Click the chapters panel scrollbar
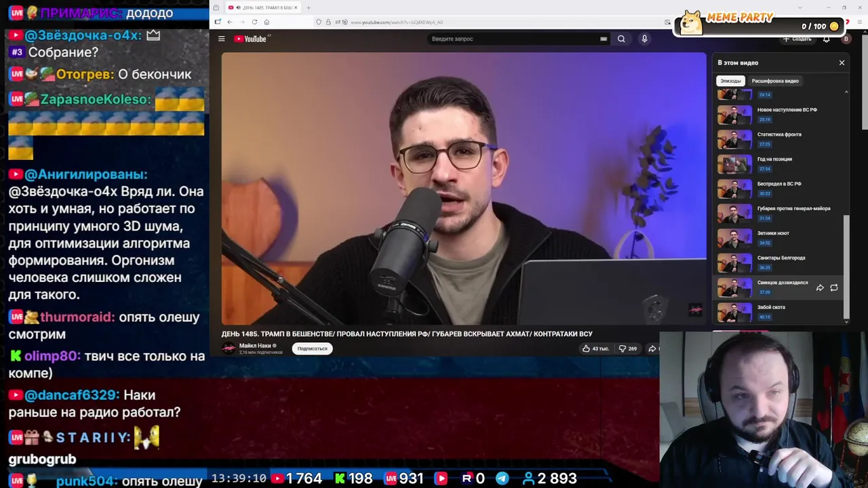Screen dimensions: 868x488 point(846,266)
